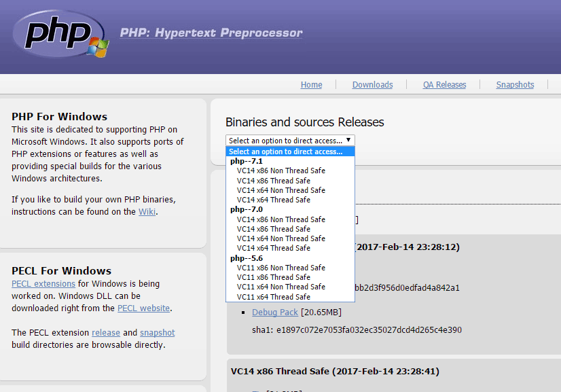This screenshot has width=561, height=392.
Task: Click the '[20.65MB]' size text
Action: (x=321, y=312)
